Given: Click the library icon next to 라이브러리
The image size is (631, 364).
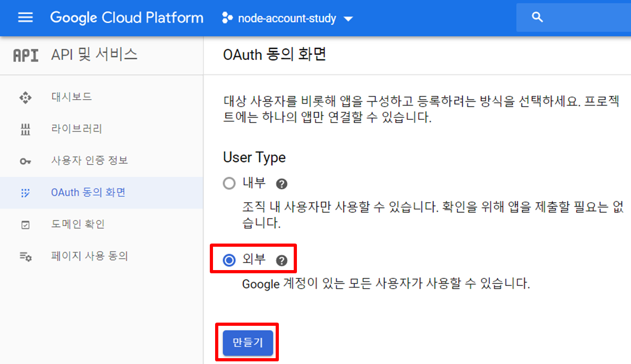Looking at the screenshot, I should tap(25, 129).
